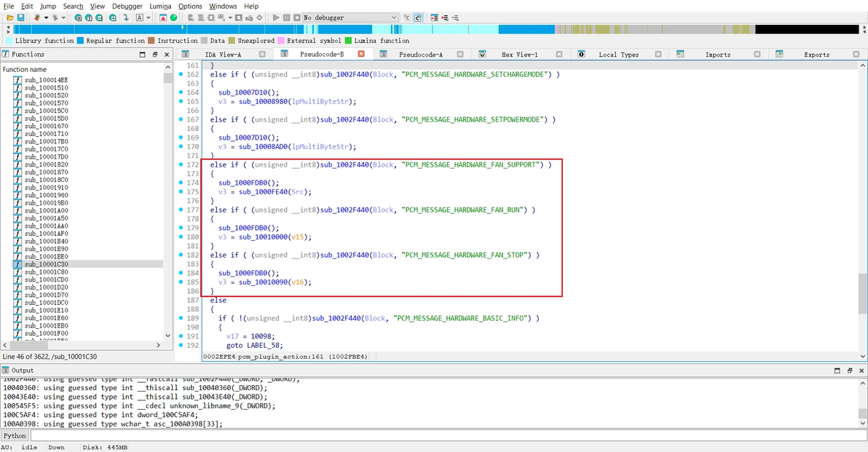Click the Local Types tab icon
Screen dimensions: 868x452
click(581, 54)
